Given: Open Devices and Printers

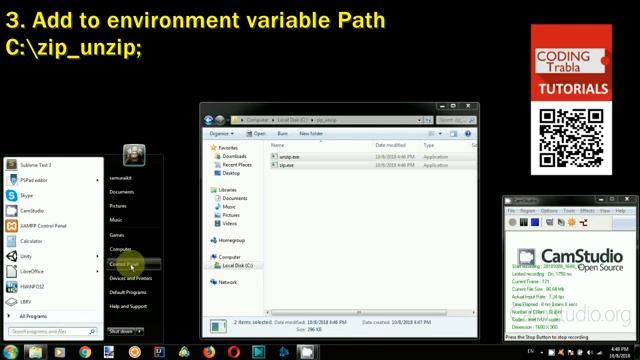Looking at the screenshot, I should tap(131, 278).
